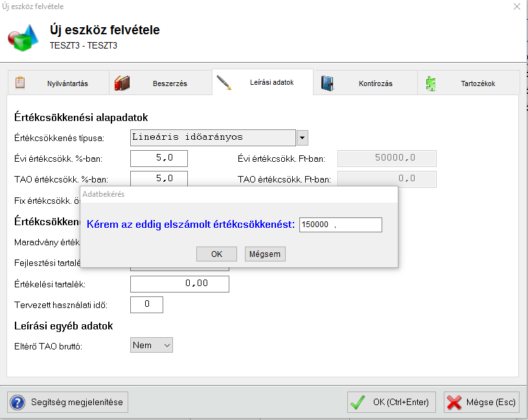Click the notebook icon on Kontírozás tab
The image size is (528, 420).
327,83
